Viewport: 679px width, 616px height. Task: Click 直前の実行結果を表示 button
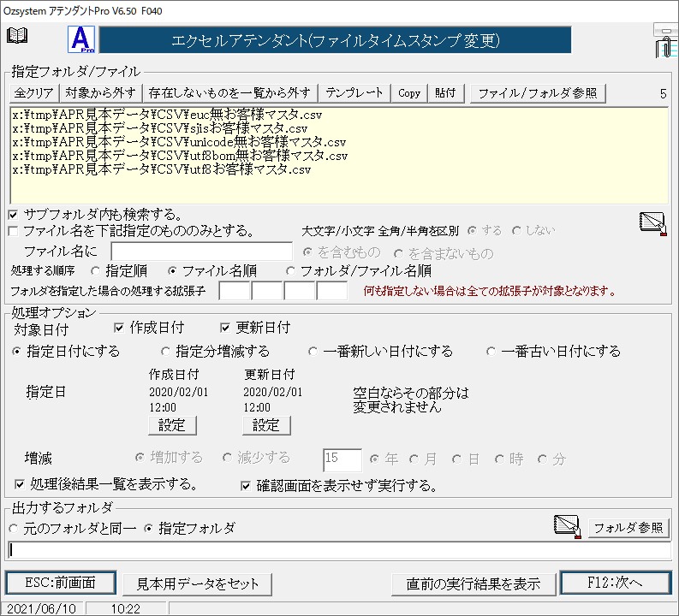pyautogui.click(x=474, y=584)
